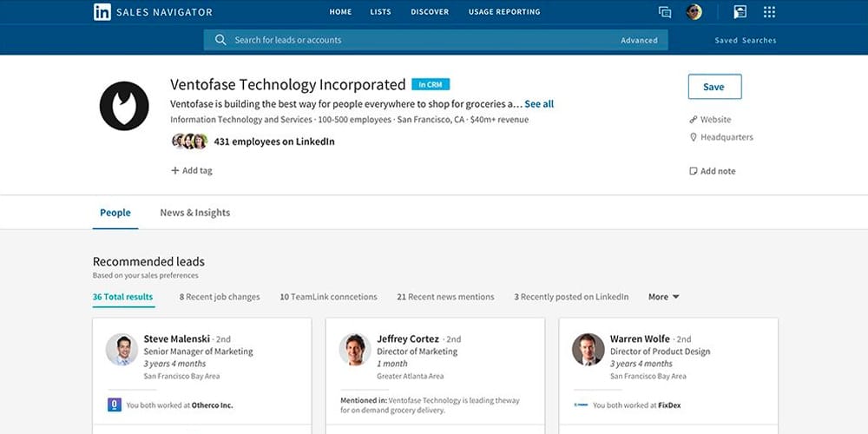The image size is (868, 434).
Task: Click the Ventofase Technology Incorporated title
Action: (288, 85)
